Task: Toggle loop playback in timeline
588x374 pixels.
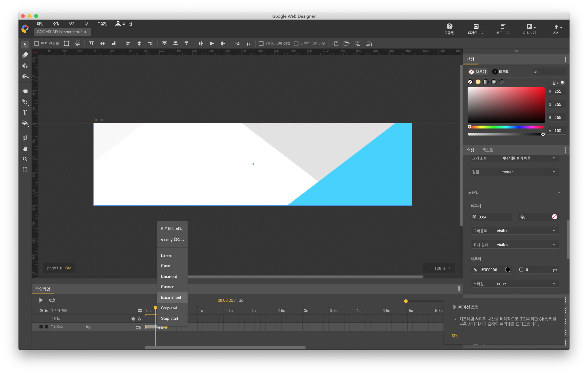Action: [x=52, y=300]
